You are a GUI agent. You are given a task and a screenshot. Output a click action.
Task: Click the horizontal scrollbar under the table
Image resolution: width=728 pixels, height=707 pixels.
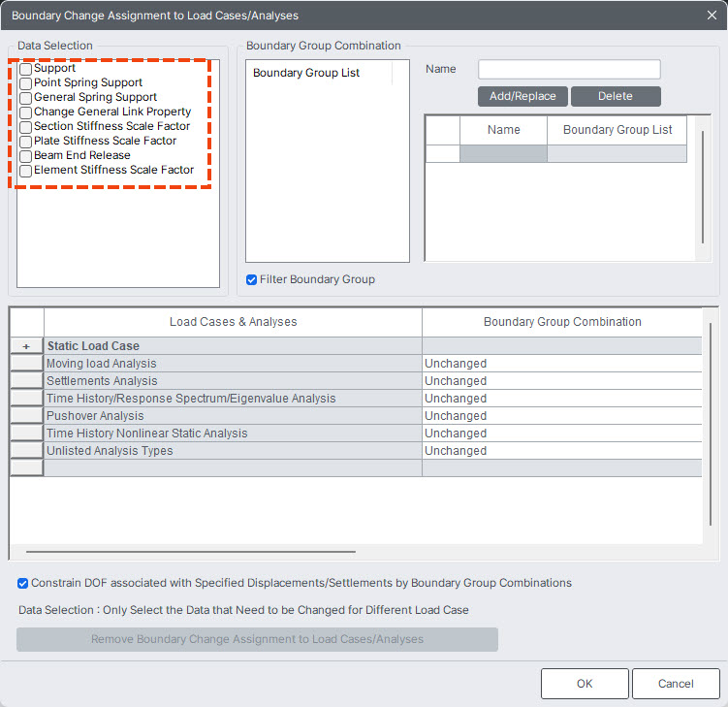pyautogui.click(x=190, y=552)
